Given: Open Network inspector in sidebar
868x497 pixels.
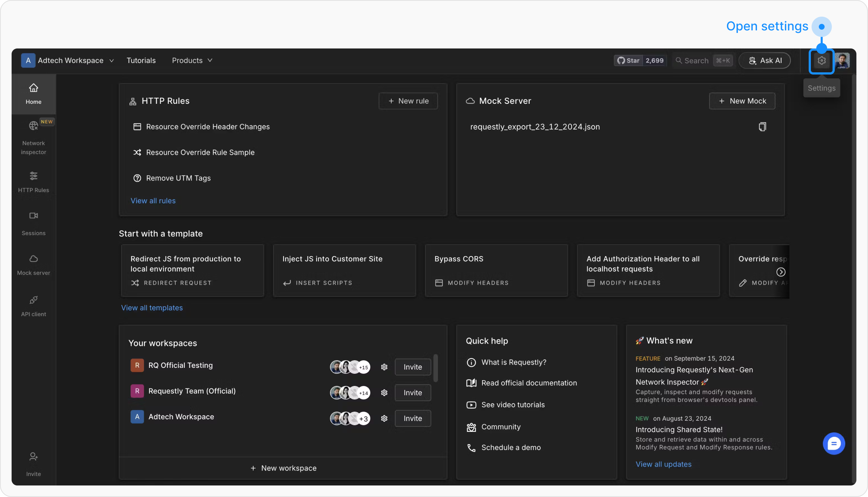Looking at the screenshot, I should pyautogui.click(x=33, y=137).
